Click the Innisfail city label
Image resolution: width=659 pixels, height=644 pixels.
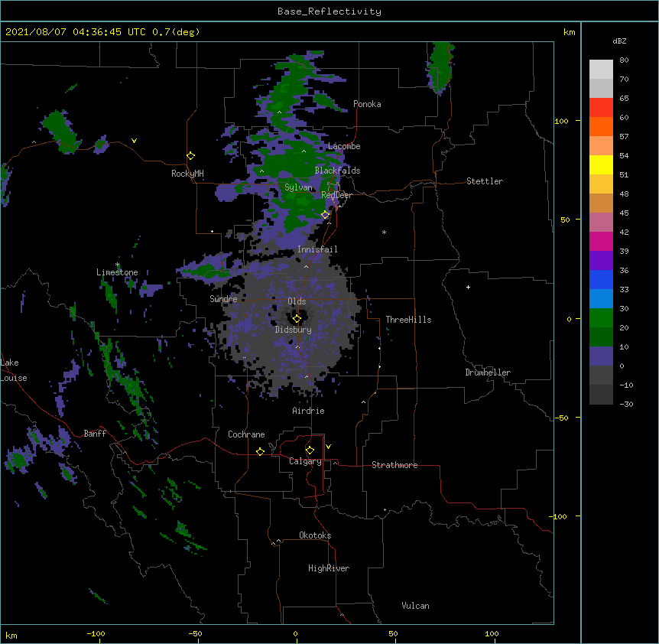tap(317, 249)
